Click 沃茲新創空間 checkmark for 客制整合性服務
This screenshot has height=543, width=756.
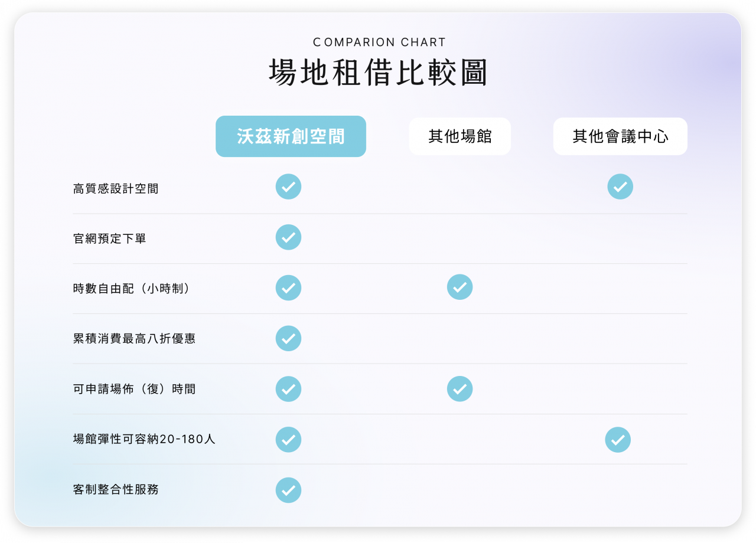(288, 490)
